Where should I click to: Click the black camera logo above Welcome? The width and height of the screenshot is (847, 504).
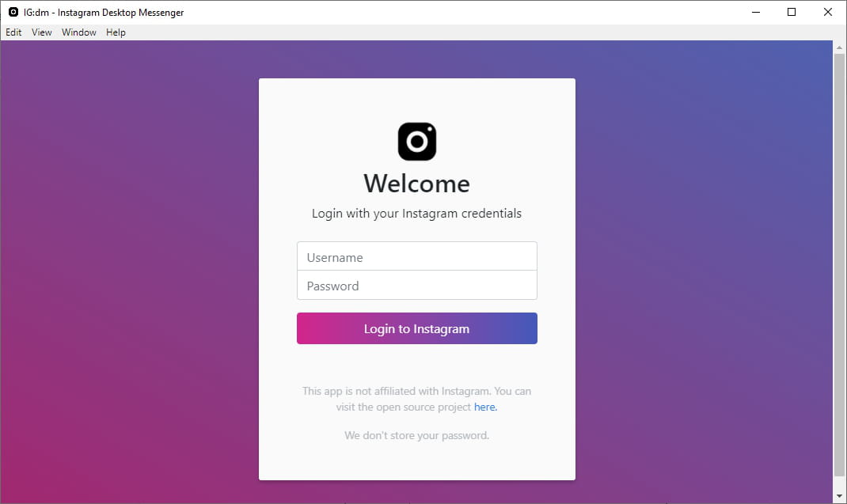416,142
